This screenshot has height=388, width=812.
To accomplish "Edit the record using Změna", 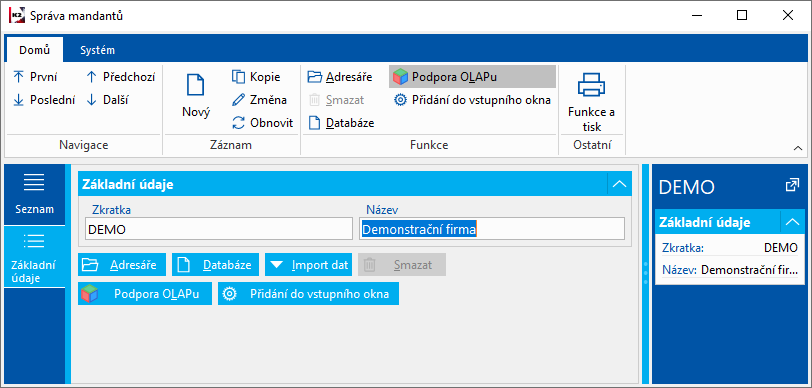I will coord(259,100).
